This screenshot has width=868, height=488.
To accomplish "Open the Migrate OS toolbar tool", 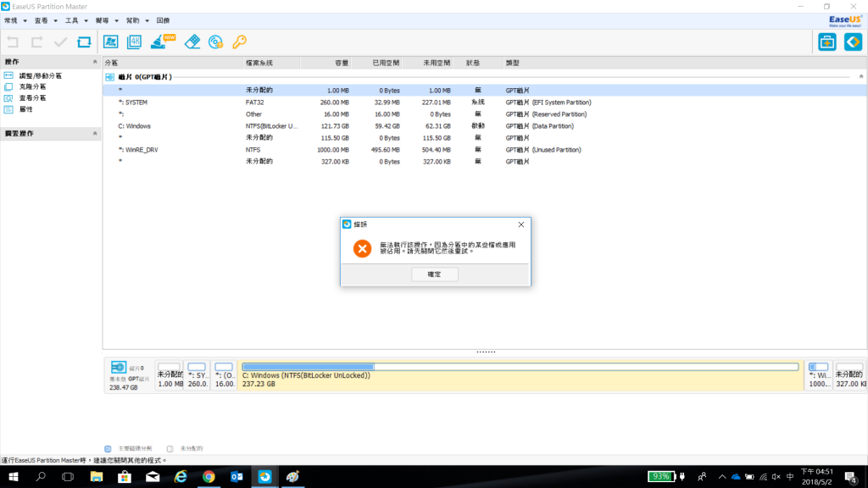I will point(111,42).
